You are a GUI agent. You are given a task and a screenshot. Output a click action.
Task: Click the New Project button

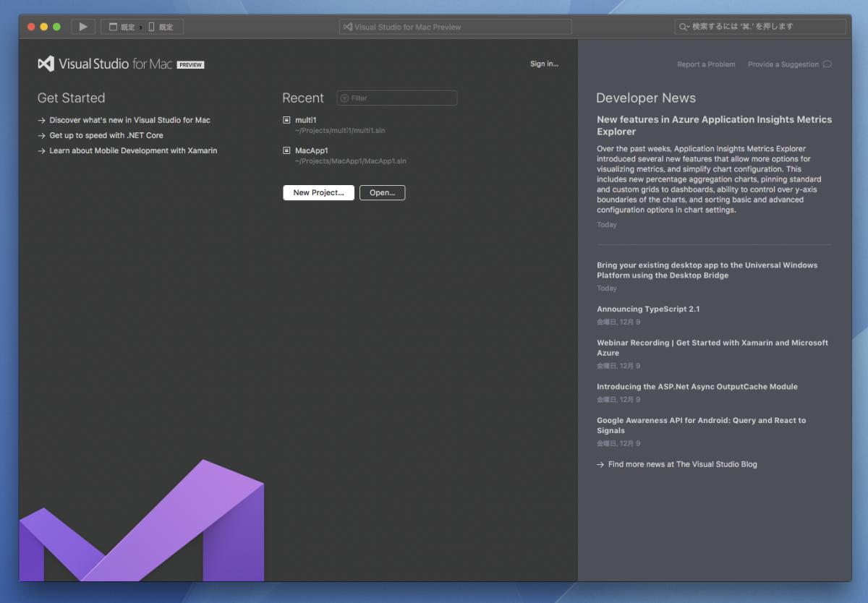[x=318, y=192]
